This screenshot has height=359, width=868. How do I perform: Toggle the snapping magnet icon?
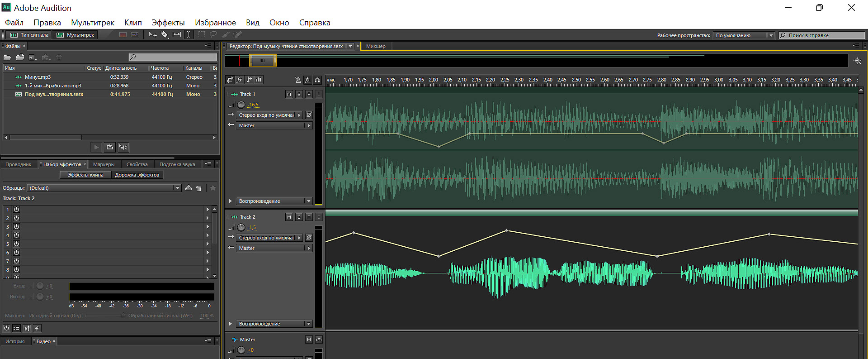tap(317, 80)
